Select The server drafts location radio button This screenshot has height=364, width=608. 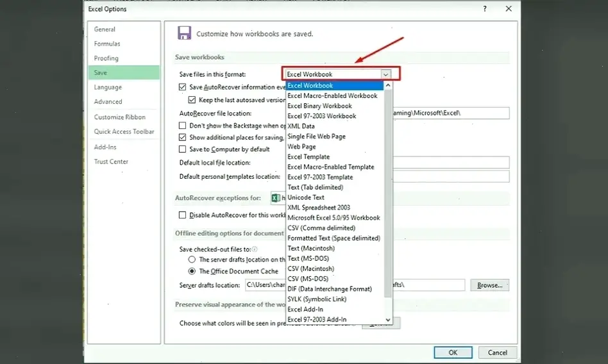point(192,260)
